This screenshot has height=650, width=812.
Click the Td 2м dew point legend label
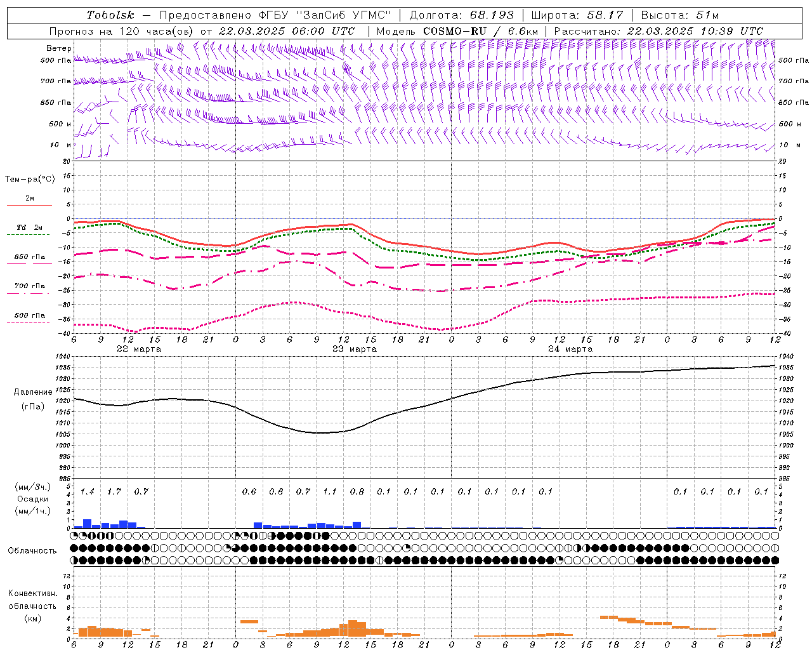click(x=29, y=227)
